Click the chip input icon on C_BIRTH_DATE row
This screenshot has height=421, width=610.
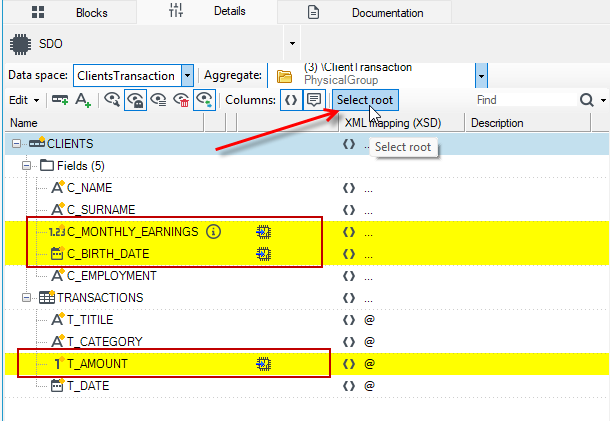coord(263,254)
